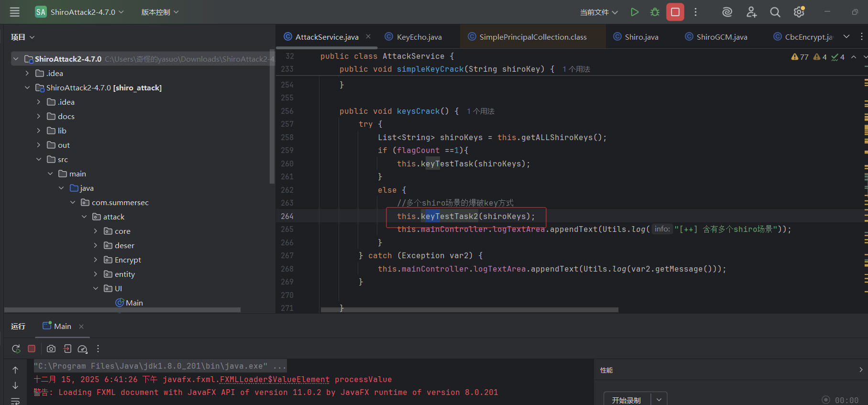The height and width of the screenshot is (405, 868).
Task: Click the Code With Me add-user icon
Action: coord(751,12)
